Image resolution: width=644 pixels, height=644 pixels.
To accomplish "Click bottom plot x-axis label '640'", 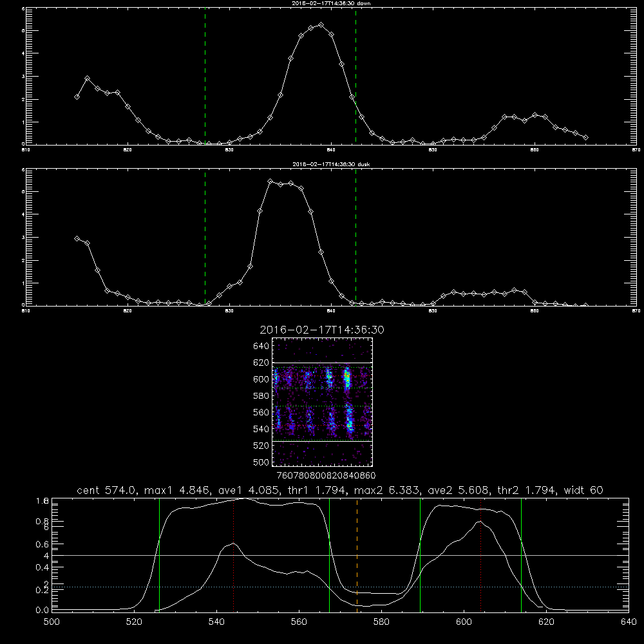I will [x=629, y=622].
